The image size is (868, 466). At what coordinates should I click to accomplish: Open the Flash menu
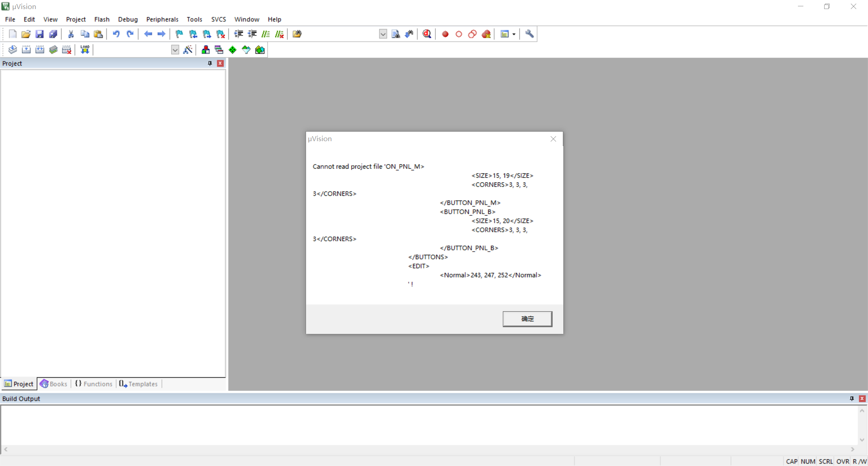tap(102, 19)
